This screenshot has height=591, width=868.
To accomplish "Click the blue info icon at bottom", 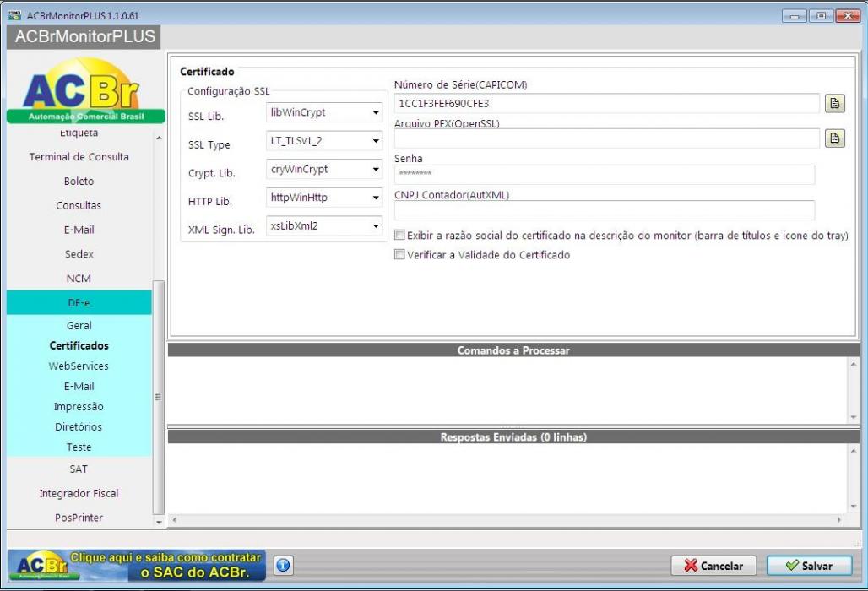I will tap(283, 565).
